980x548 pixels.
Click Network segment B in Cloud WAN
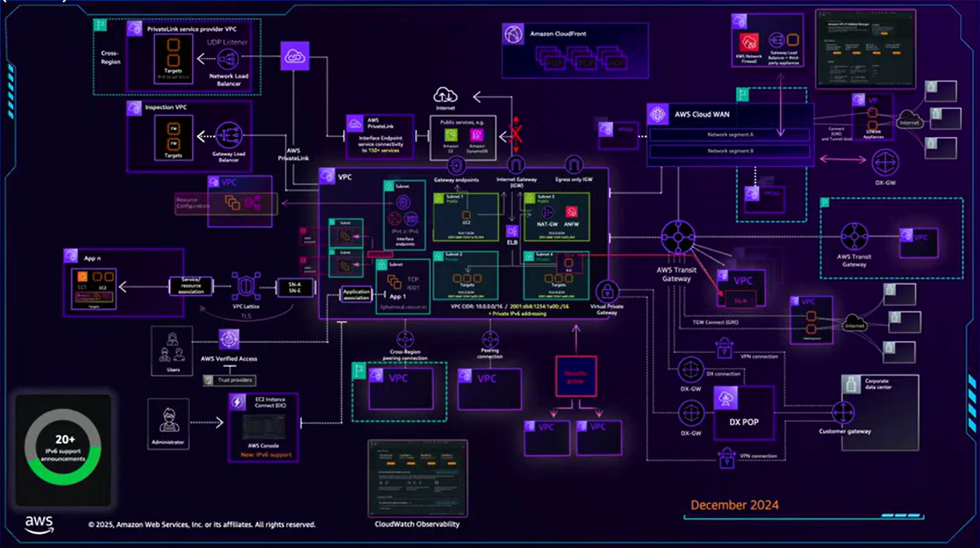[729, 152]
